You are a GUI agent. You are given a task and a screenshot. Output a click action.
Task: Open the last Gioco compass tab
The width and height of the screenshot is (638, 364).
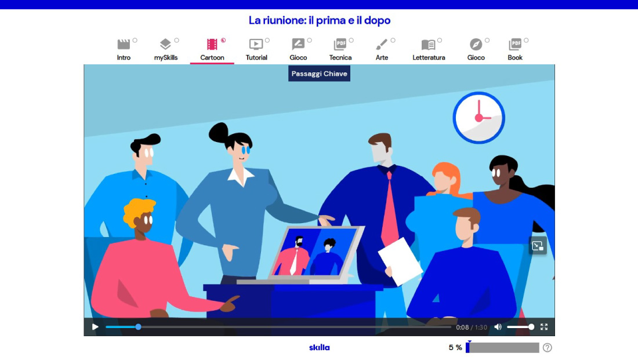click(476, 50)
